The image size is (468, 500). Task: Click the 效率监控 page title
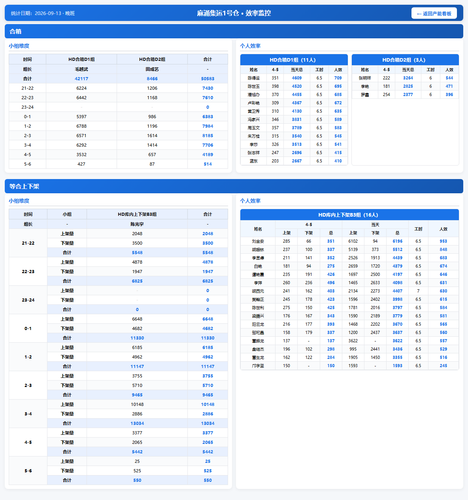tap(234, 13)
